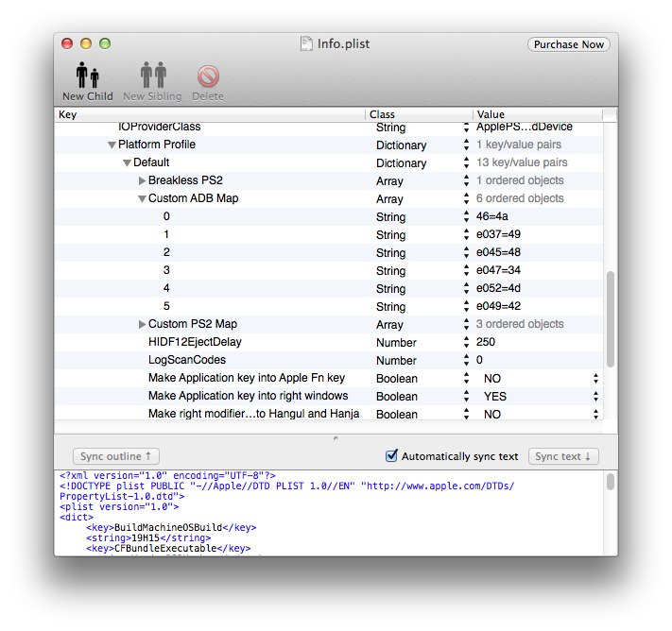Image resolution: width=672 pixels, height=631 pixels.
Task: Open value popup for Apple Fn key NO
Action: pyautogui.click(x=595, y=378)
